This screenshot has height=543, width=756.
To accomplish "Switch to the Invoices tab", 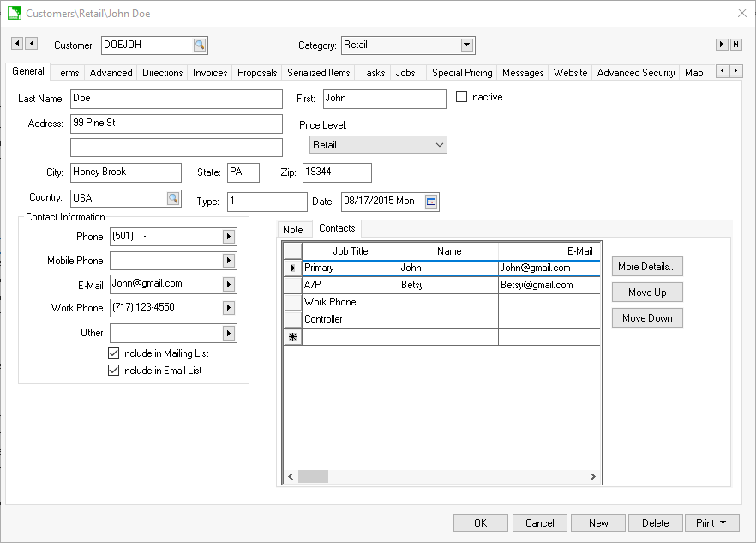I will point(209,73).
